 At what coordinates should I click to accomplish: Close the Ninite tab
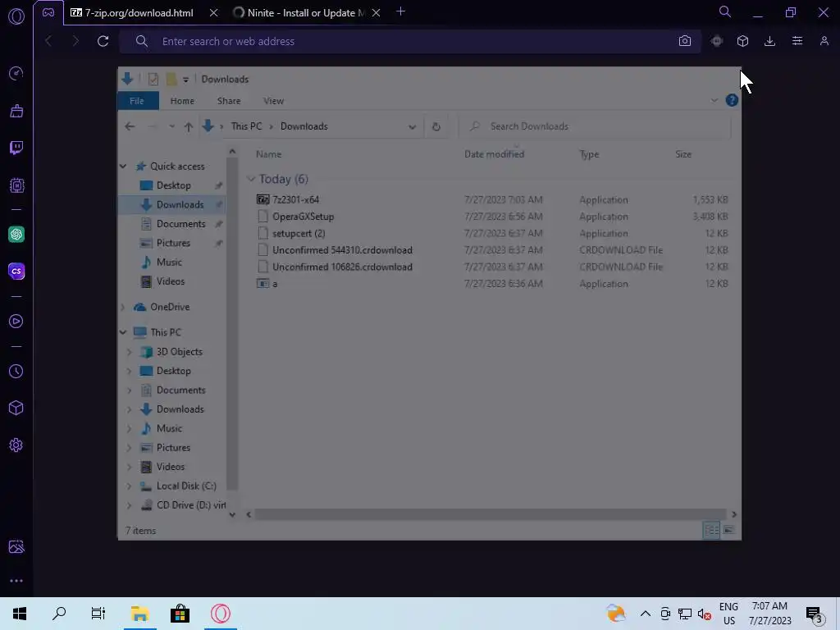click(x=376, y=12)
